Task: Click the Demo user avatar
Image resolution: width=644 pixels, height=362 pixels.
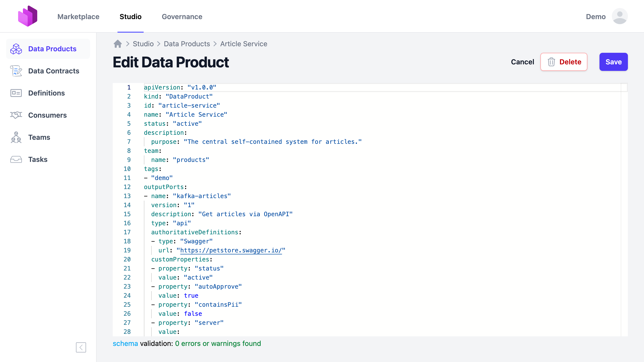Action: pyautogui.click(x=620, y=16)
